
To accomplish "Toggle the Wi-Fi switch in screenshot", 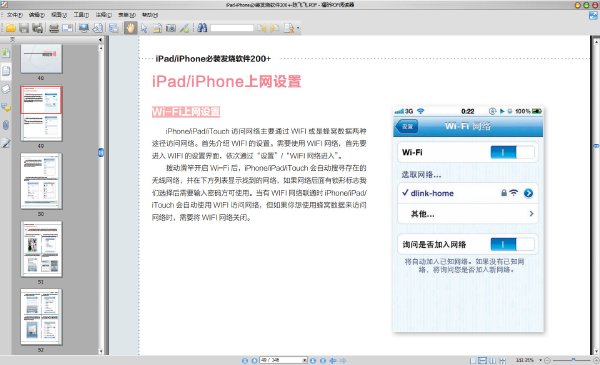I will pos(512,152).
